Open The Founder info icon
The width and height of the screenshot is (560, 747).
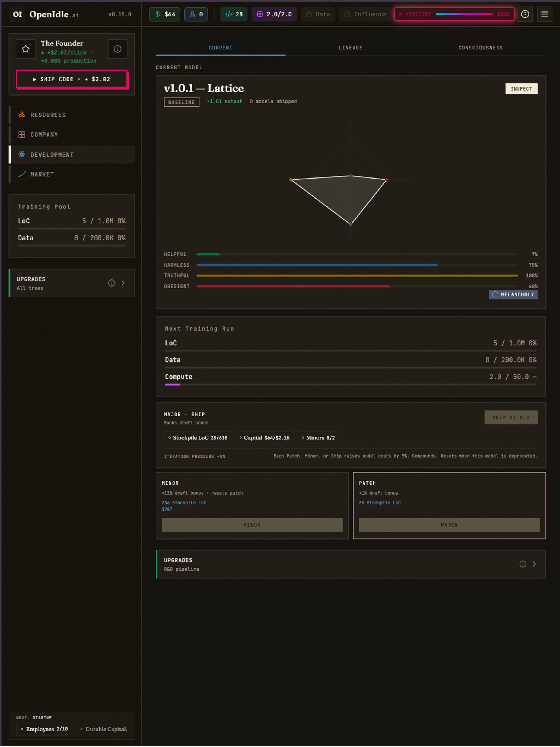coord(118,49)
